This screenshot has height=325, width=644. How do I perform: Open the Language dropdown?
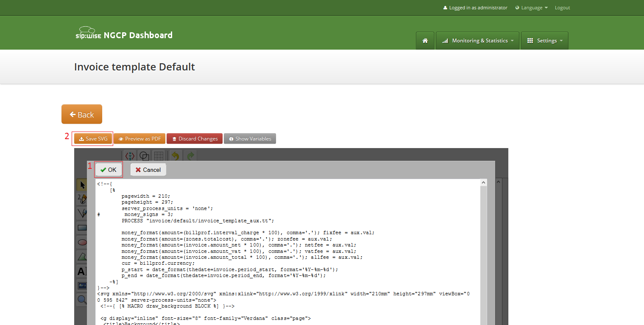[x=531, y=7]
